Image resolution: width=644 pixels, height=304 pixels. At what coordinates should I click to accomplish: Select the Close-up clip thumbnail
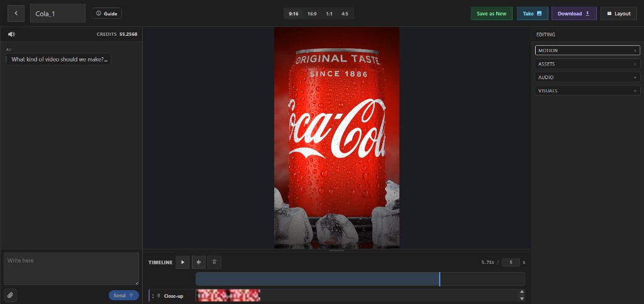coord(228,295)
